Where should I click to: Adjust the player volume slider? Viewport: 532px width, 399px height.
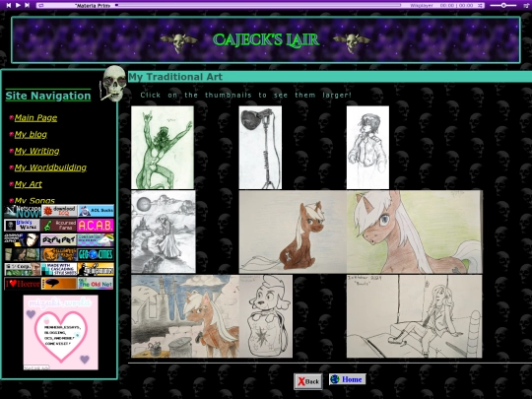click(x=503, y=6)
